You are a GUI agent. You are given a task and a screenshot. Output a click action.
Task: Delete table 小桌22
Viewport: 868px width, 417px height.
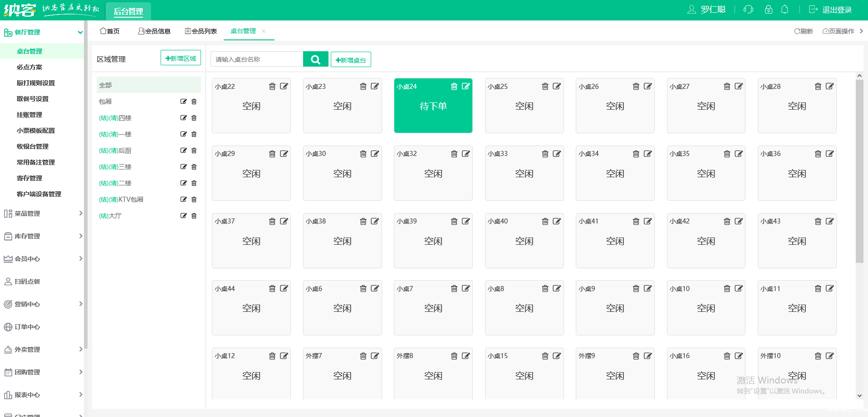pyautogui.click(x=272, y=87)
